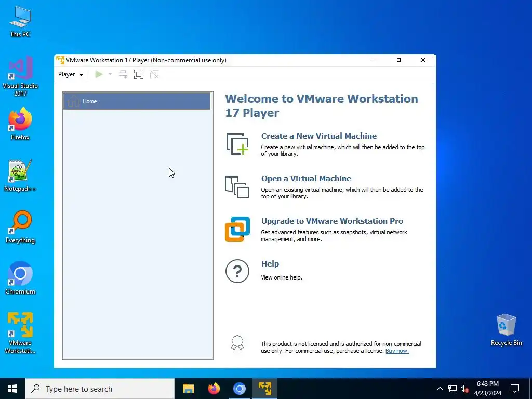The image size is (532, 399).
Task: Open the notification center icon
Action: 515,389
